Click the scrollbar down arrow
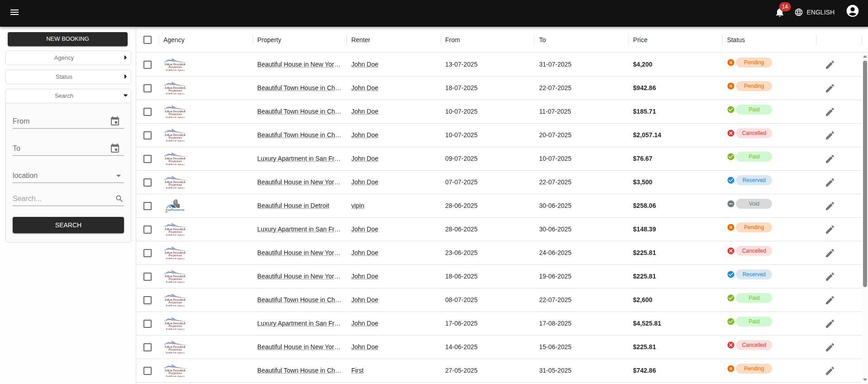 click(x=865, y=380)
